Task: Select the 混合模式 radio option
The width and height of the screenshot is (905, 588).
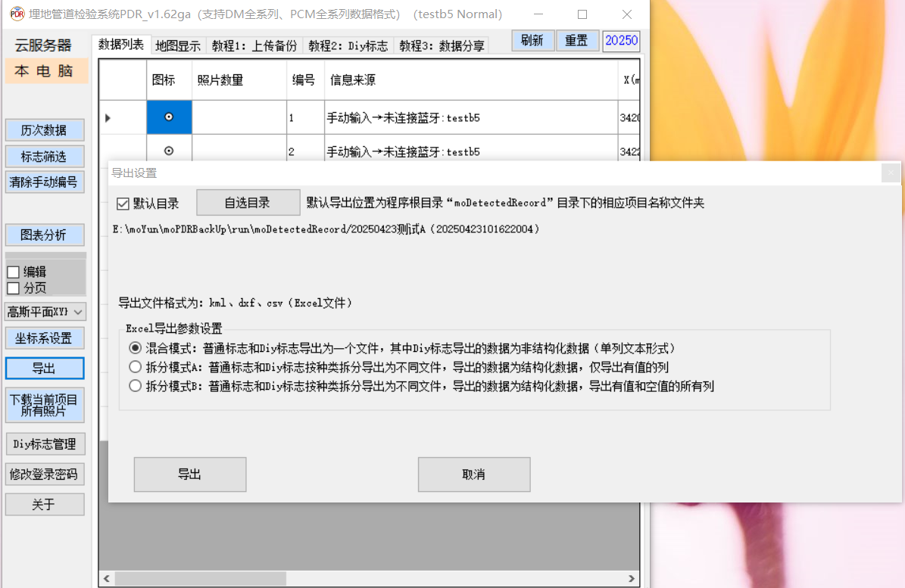Action: coord(135,348)
